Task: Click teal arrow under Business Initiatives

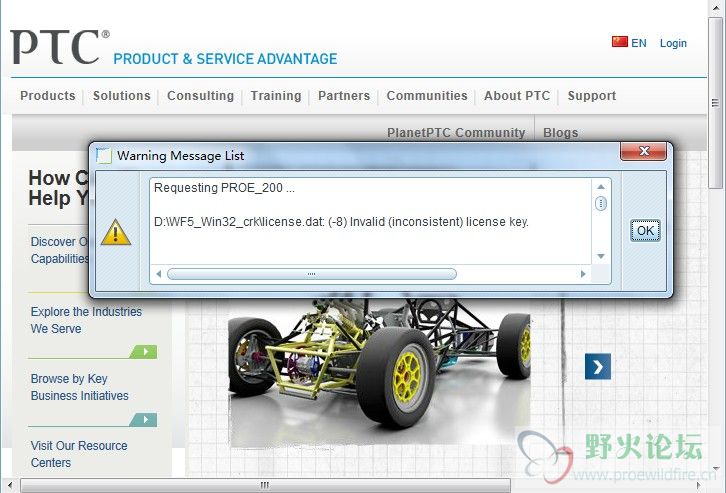Action: click(x=144, y=420)
